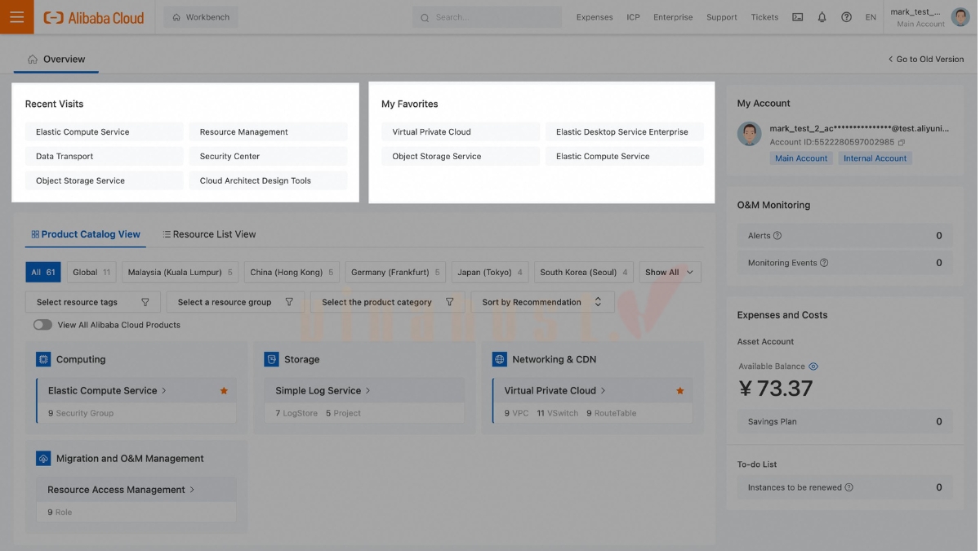Open Cloud Architect Design Tools link
This screenshot has height=551, width=980.
(x=268, y=180)
